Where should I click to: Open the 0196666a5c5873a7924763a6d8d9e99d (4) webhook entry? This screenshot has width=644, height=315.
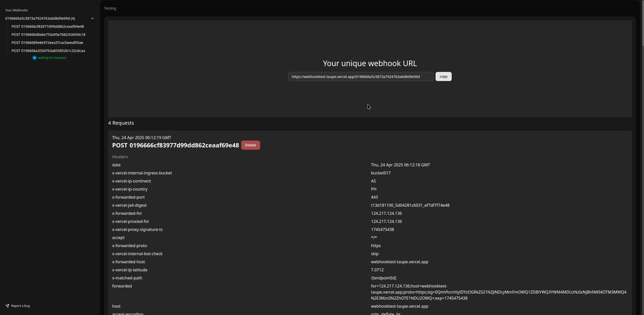pyautogui.click(x=40, y=18)
